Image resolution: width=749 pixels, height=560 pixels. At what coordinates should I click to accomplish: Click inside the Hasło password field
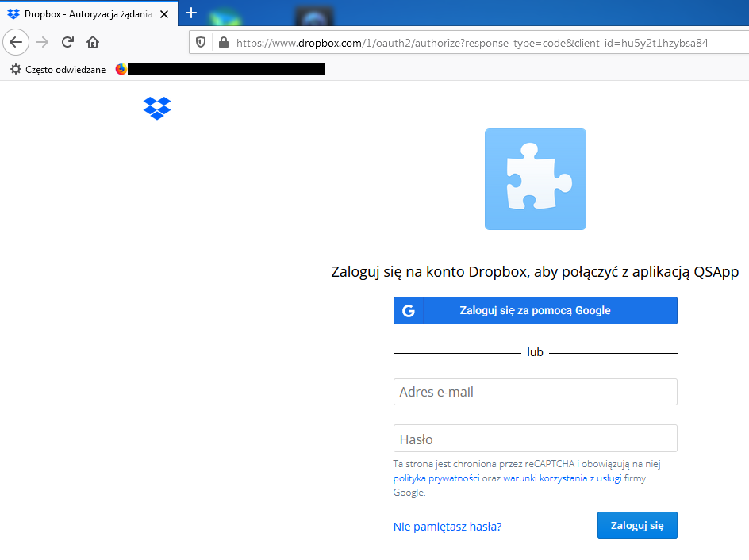(535, 438)
